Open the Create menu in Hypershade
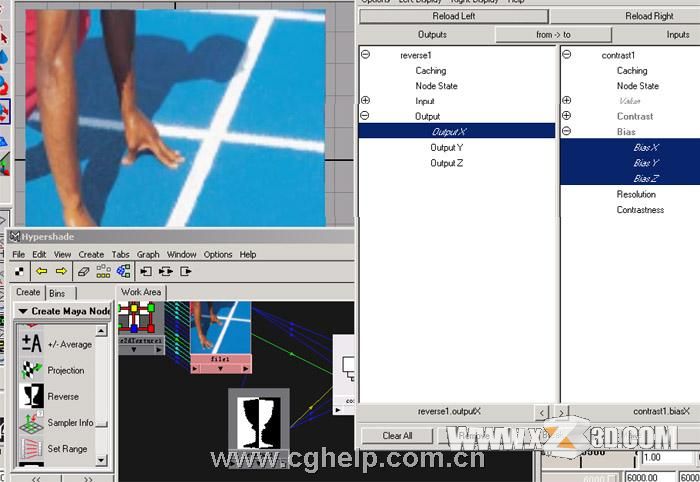 tap(91, 254)
